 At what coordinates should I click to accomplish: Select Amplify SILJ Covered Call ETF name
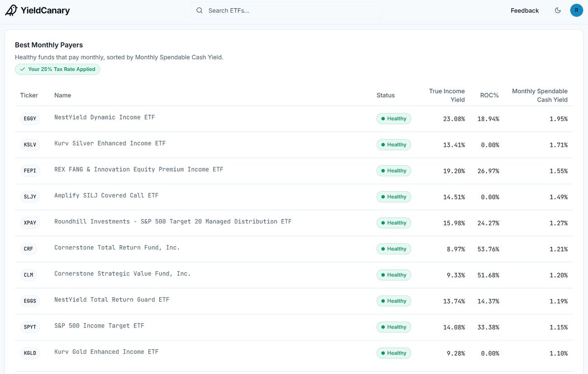(106, 196)
